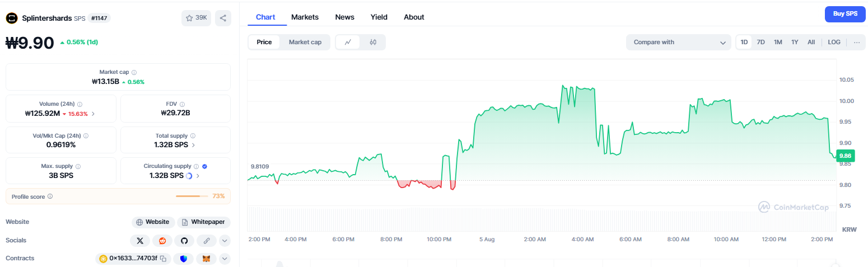Image resolution: width=868 pixels, height=267 pixels.
Task: Click the #1147 rank badge
Action: (x=99, y=18)
